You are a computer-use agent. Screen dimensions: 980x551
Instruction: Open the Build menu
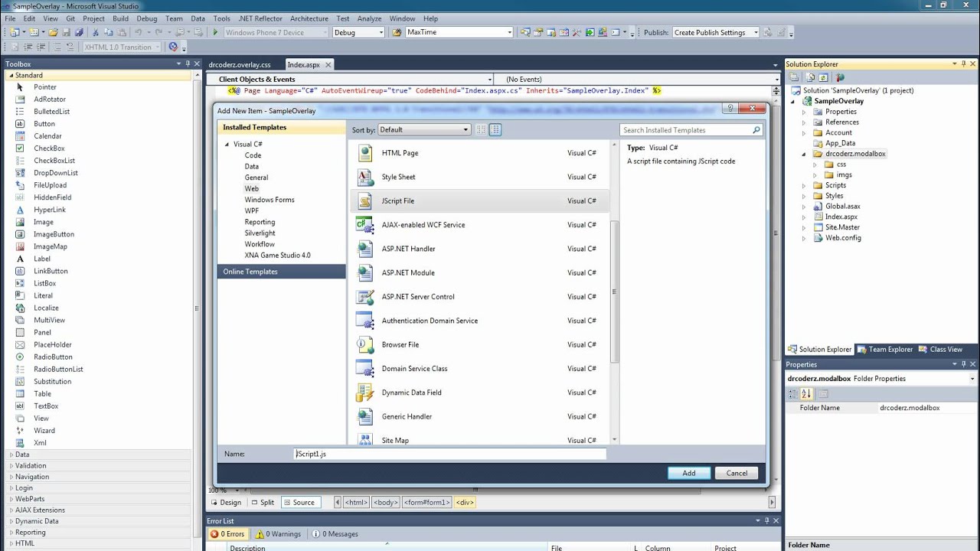pyautogui.click(x=120, y=18)
